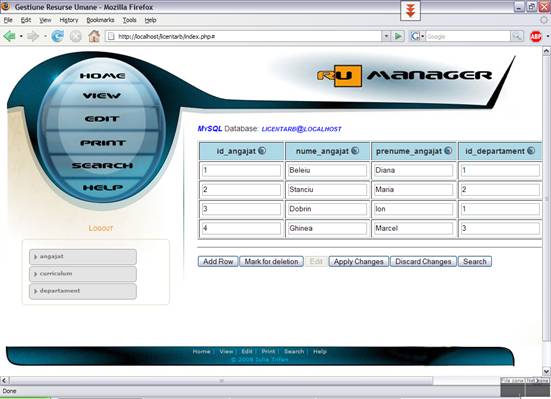The width and height of the screenshot is (551, 399).
Task: Open the Adblock Plus ABP icon
Action: point(536,36)
